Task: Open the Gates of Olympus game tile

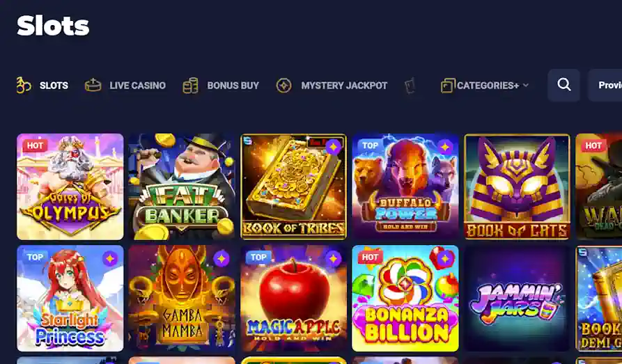Action: [70, 187]
